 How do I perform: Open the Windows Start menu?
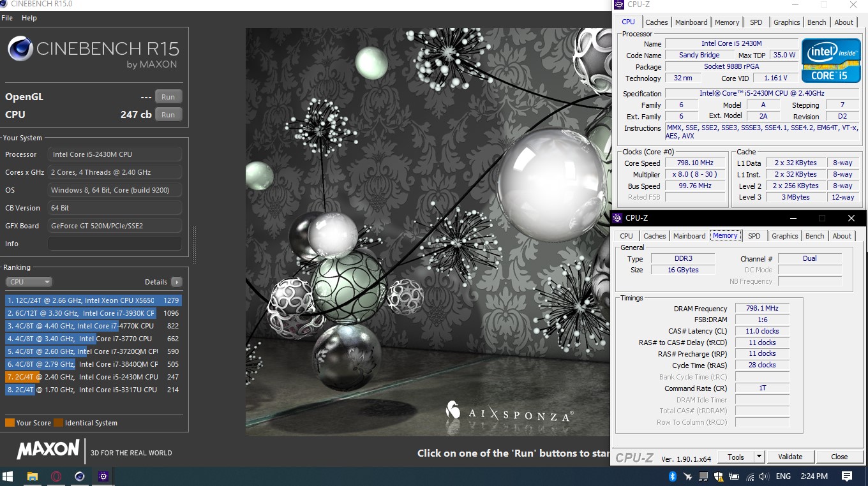[8, 476]
